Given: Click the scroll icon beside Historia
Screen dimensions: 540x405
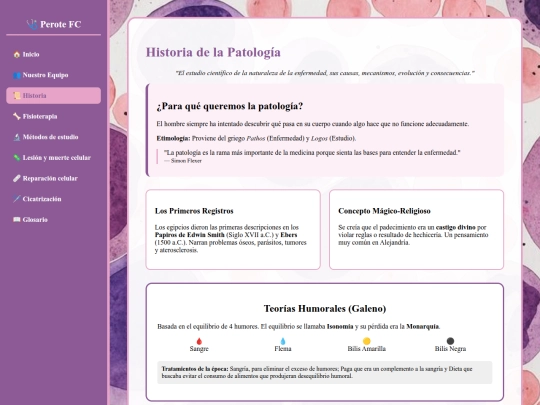Looking at the screenshot, I should [17, 96].
